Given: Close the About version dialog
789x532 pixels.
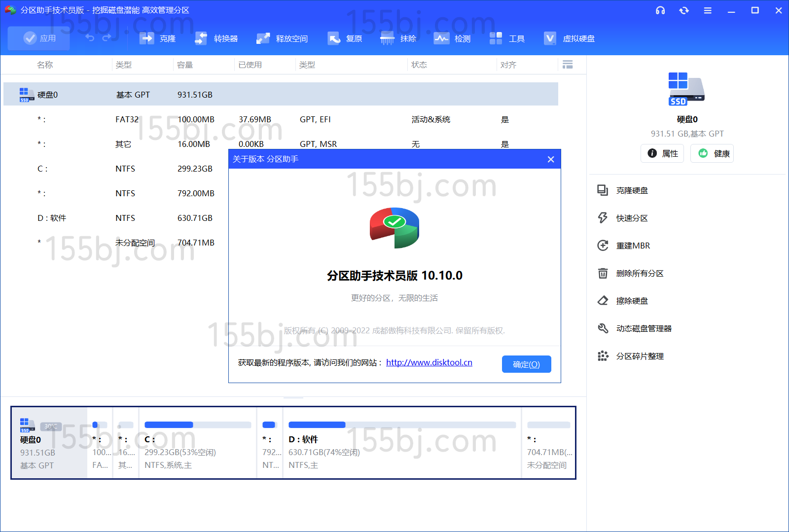Looking at the screenshot, I should (x=551, y=159).
